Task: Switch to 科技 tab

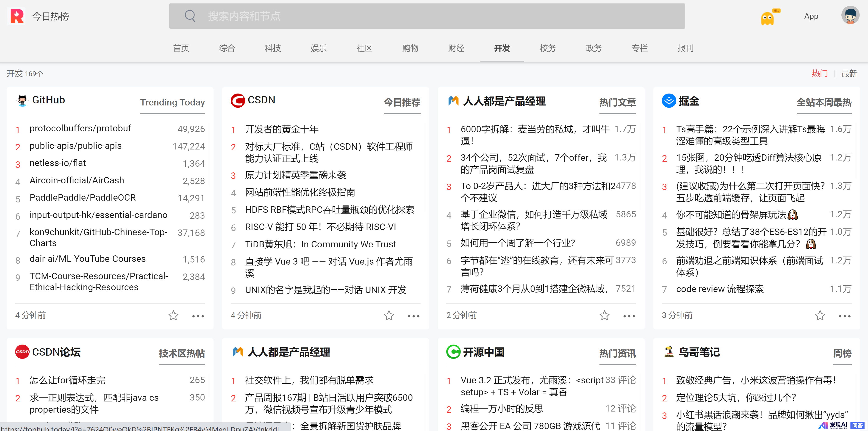Action: click(273, 48)
